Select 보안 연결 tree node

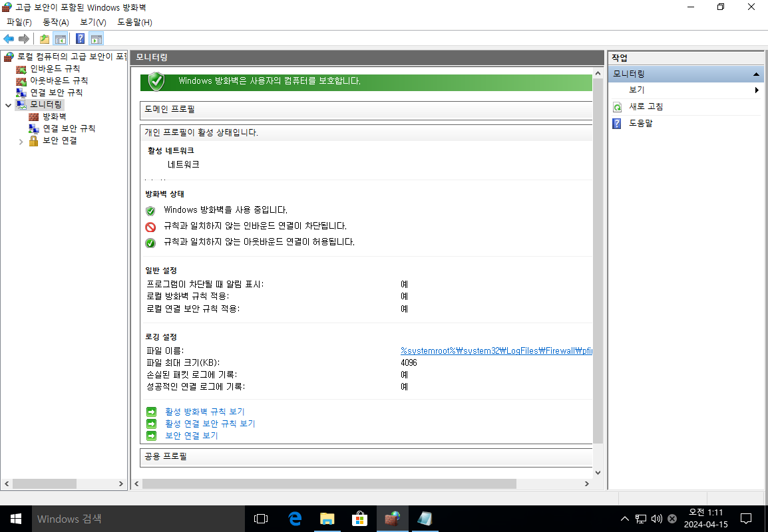59,140
